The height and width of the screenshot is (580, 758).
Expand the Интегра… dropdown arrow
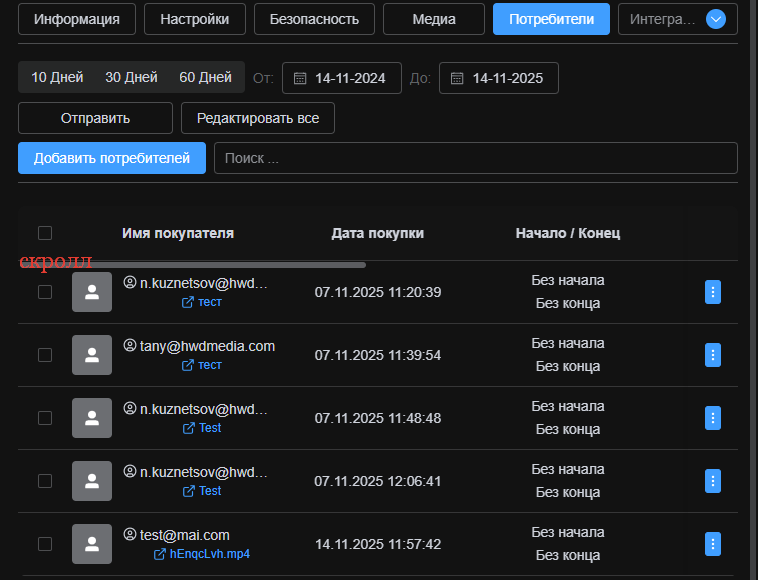715,19
